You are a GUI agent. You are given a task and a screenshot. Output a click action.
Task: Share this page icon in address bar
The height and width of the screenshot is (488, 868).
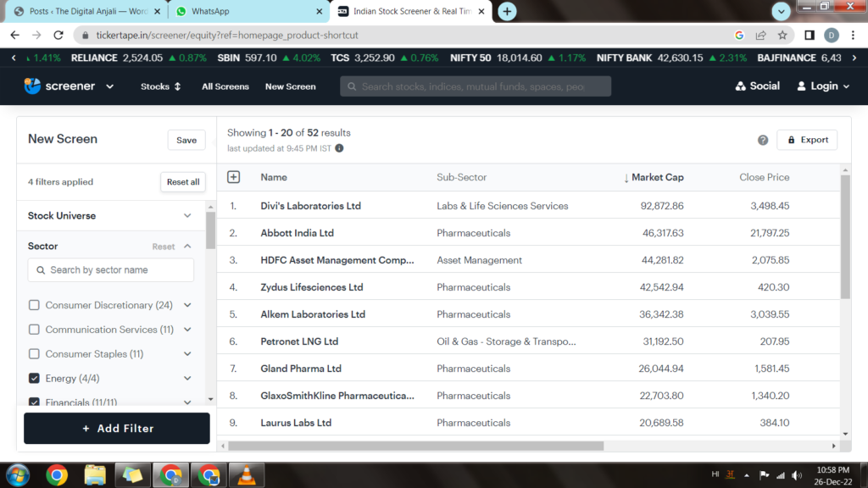pos(760,35)
